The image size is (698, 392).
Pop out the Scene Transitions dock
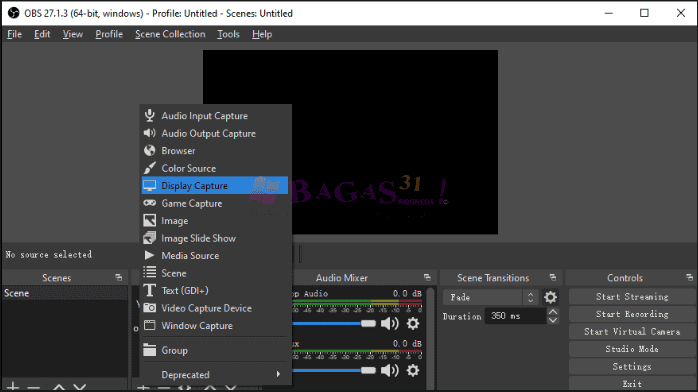click(553, 278)
